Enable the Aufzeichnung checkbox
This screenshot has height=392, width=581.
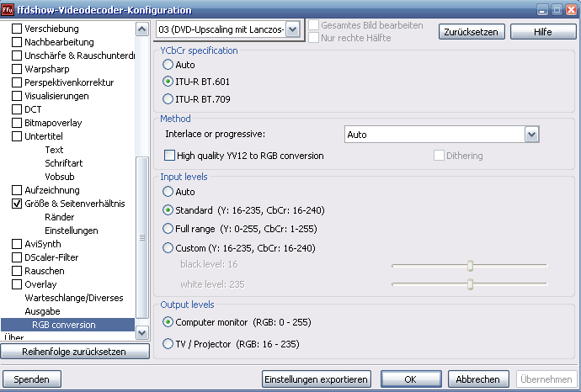pos(17,190)
